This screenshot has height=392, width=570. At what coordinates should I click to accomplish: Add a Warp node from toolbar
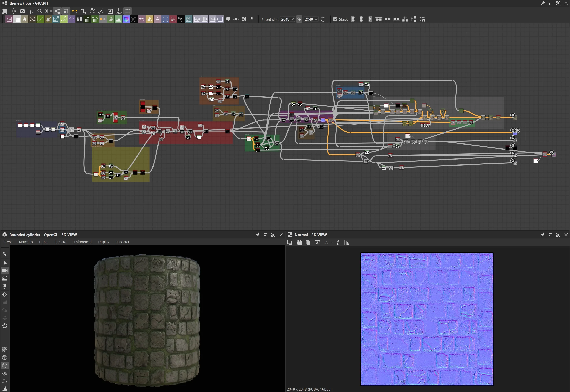pyautogui.click(x=189, y=19)
